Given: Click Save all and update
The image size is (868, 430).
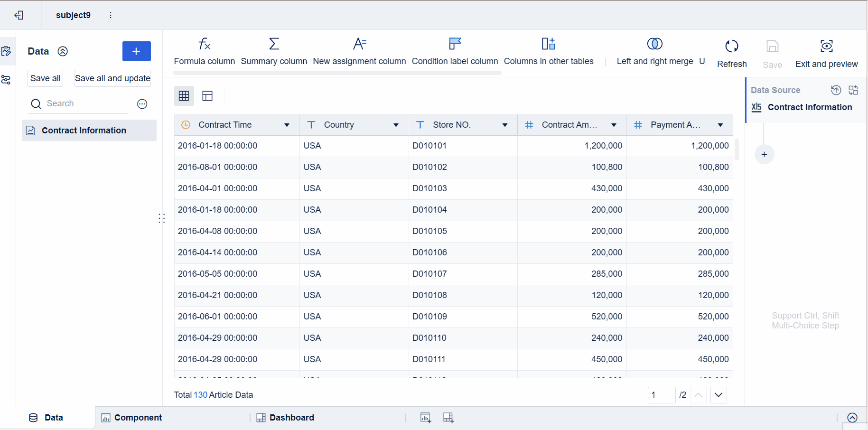Looking at the screenshot, I should tap(112, 78).
